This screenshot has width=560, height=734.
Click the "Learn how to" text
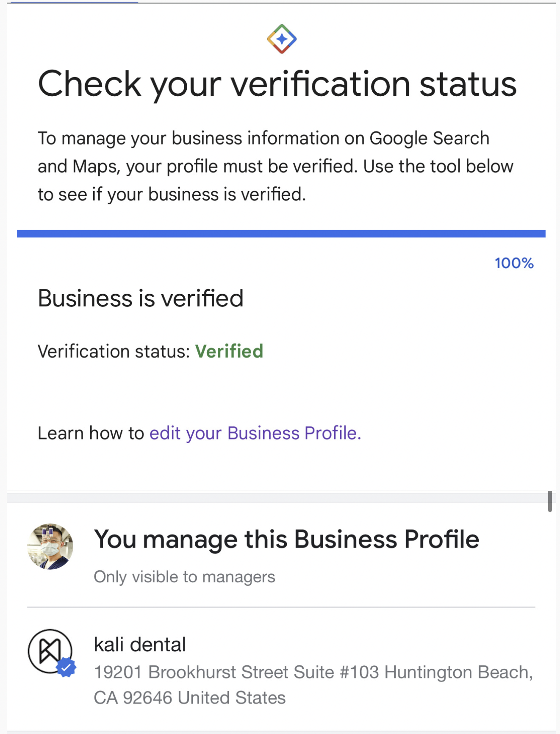coord(91,433)
